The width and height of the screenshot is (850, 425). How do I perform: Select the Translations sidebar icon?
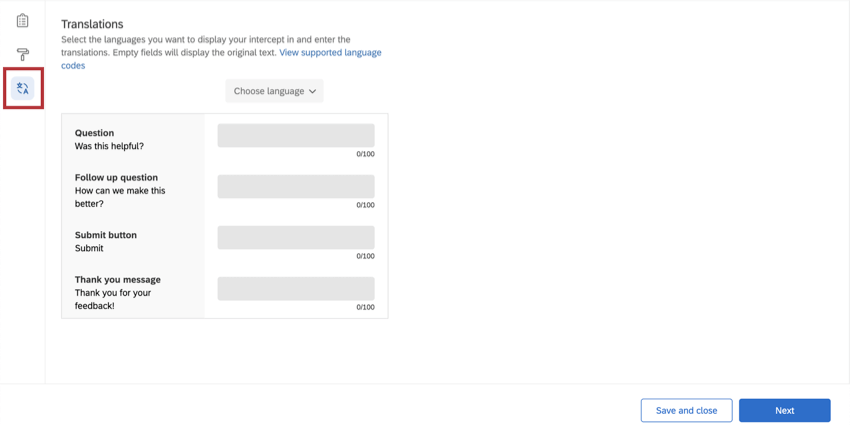[x=22, y=88]
